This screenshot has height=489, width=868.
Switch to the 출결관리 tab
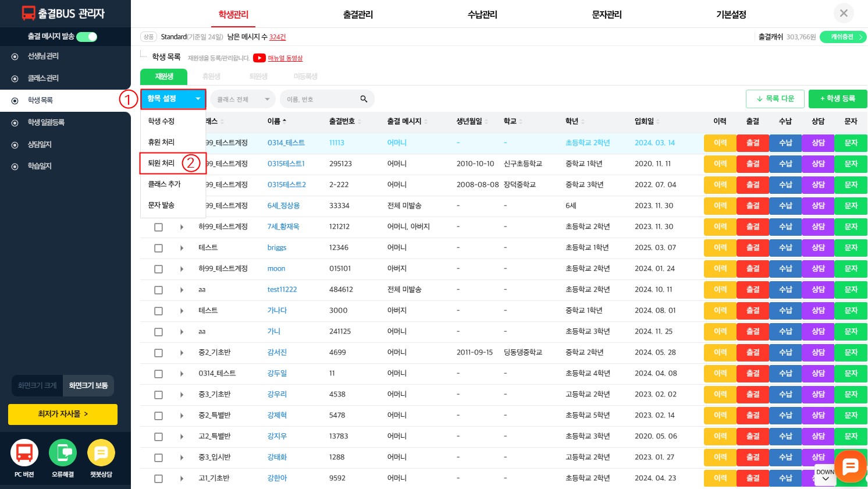point(358,15)
